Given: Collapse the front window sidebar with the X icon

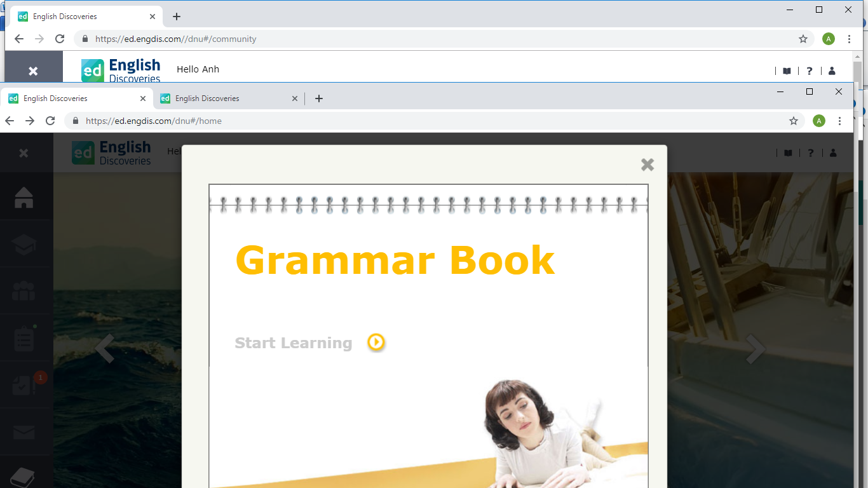Looking at the screenshot, I should 24,153.
